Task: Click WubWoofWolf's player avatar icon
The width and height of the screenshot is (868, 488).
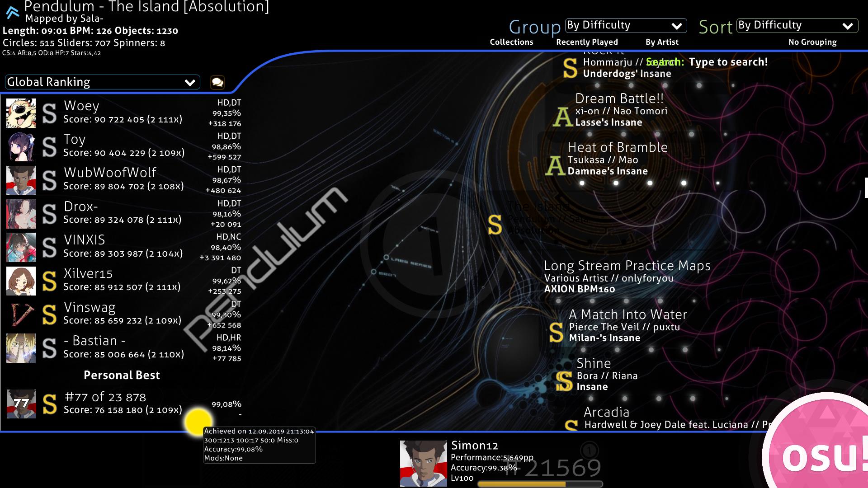Action: coord(21,180)
